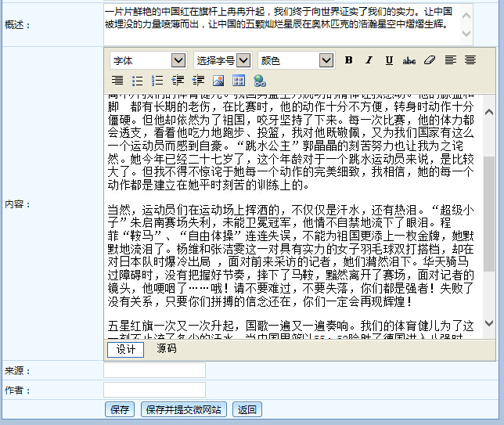504x425 pixels.
Task: Switch to the 设计 design tab
Action: [125, 349]
